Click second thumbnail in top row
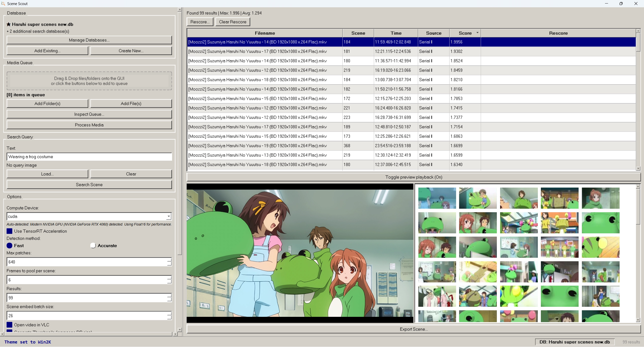This screenshot has width=644, height=347. pos(478,198)
